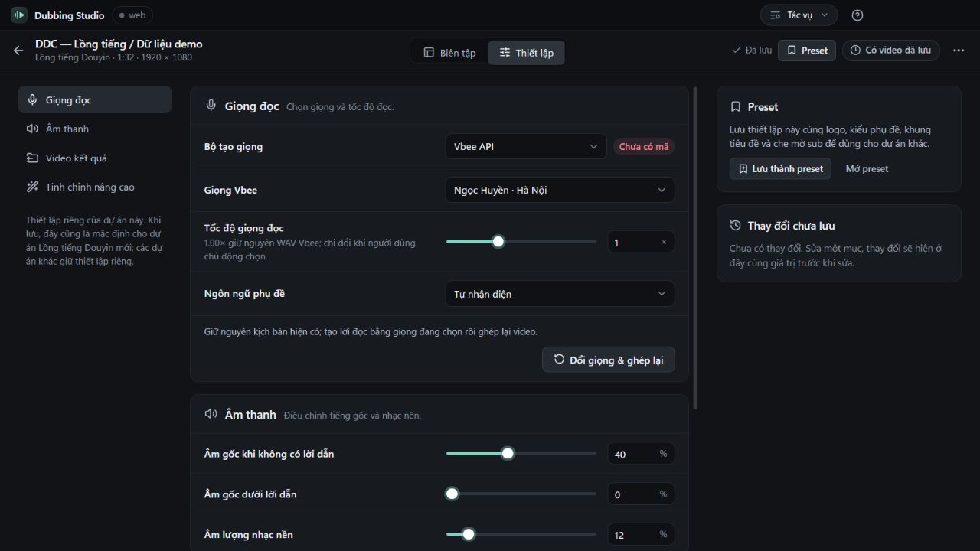The width and height of the screenshot is (980, 551).
Task: Click the hint text "Chọn giọng và tốc độ đọc."
Action: tap(340, 107)
